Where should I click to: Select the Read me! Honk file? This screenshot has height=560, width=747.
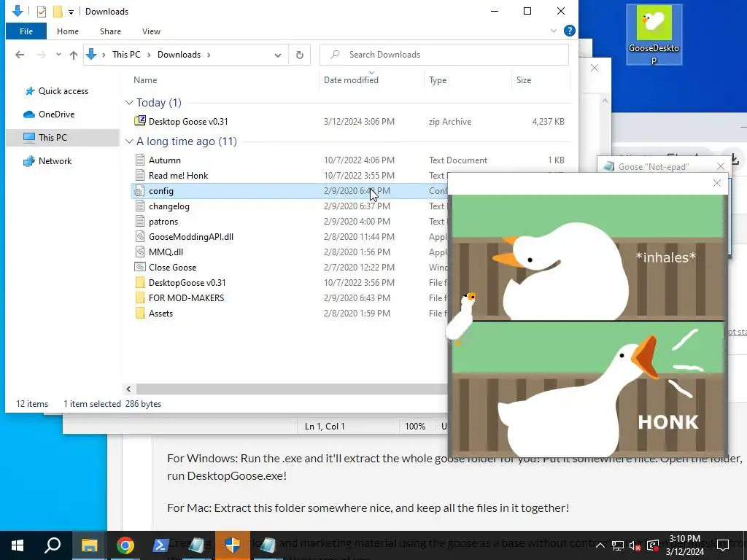[178, 176]
